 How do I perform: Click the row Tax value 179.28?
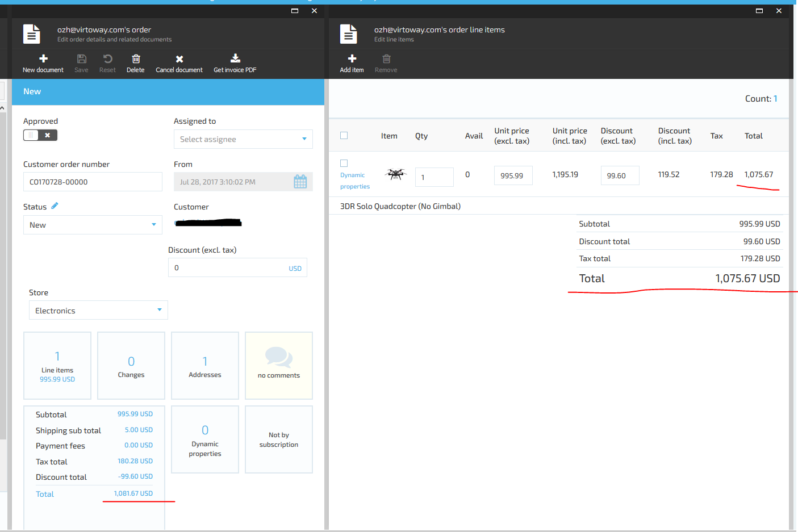click(721, 174)
